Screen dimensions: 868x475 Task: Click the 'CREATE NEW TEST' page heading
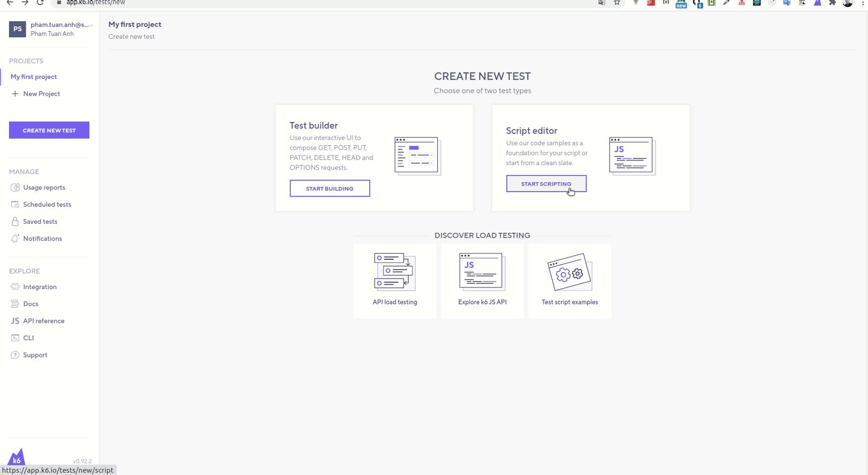(x=482, y=76)
